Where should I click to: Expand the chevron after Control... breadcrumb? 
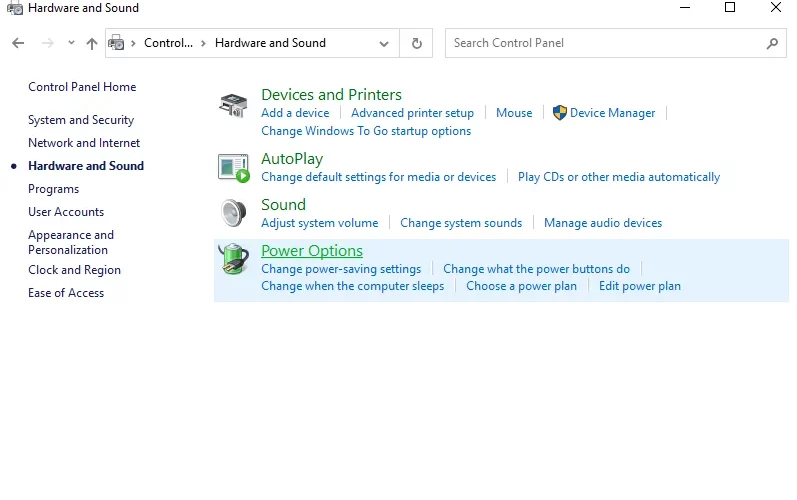point(203,43)
